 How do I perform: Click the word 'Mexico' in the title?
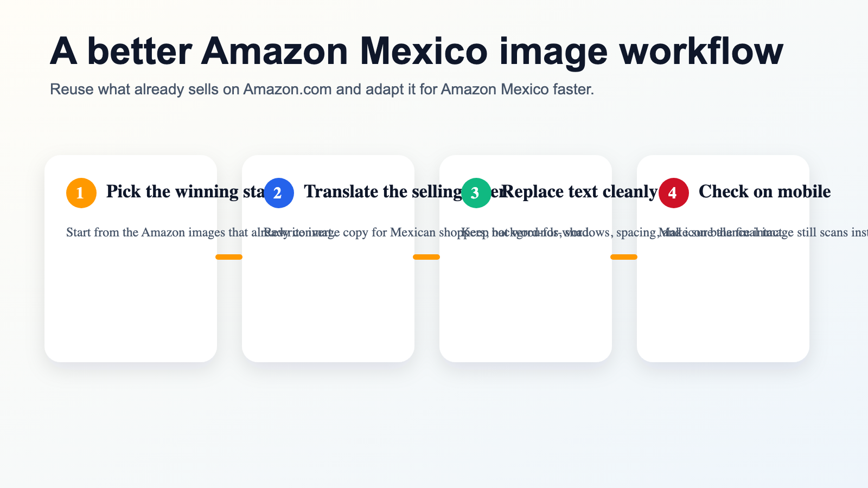[424, 51]
